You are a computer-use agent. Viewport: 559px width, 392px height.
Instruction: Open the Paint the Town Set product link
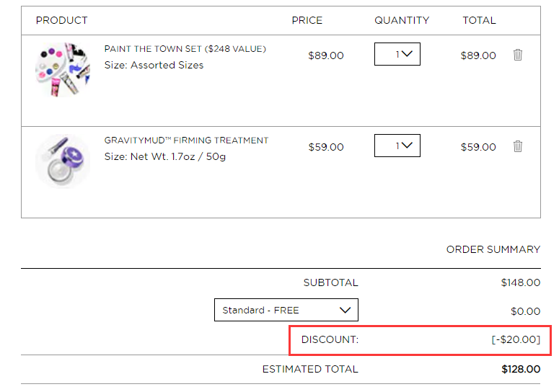click(185, 49)
